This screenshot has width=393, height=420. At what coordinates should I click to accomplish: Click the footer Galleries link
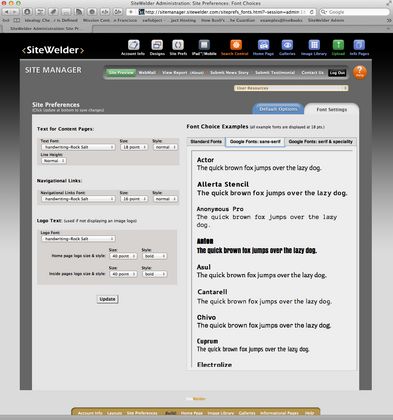[247, 413]
